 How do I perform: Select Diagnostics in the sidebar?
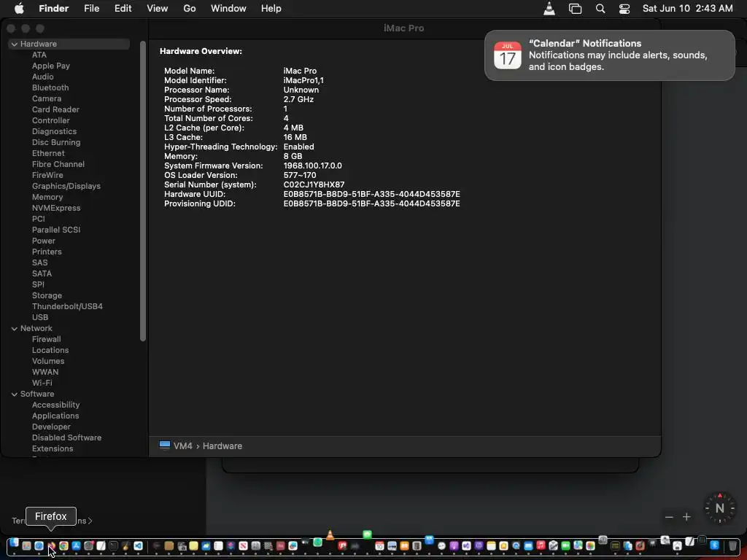tap(54, 131)
